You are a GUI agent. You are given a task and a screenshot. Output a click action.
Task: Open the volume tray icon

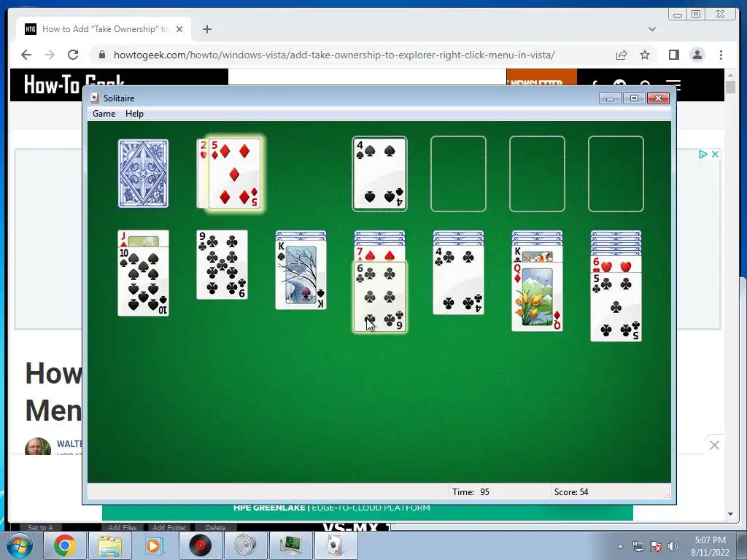coord(673,546)
